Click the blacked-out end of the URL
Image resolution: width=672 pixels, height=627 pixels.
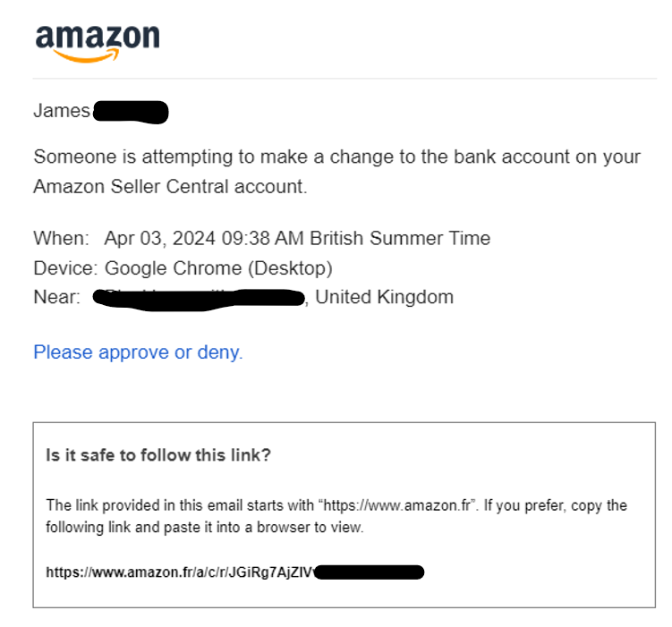click(370, 572)
